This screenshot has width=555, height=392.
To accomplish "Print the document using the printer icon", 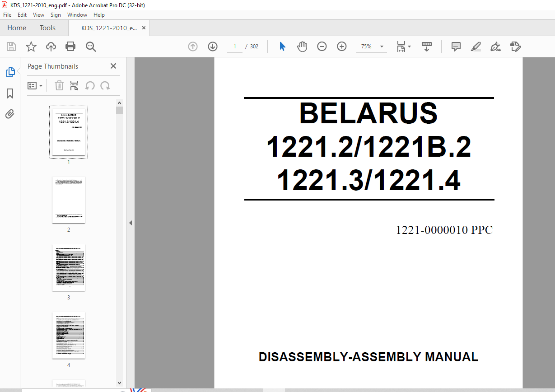I will coord(70,47).
